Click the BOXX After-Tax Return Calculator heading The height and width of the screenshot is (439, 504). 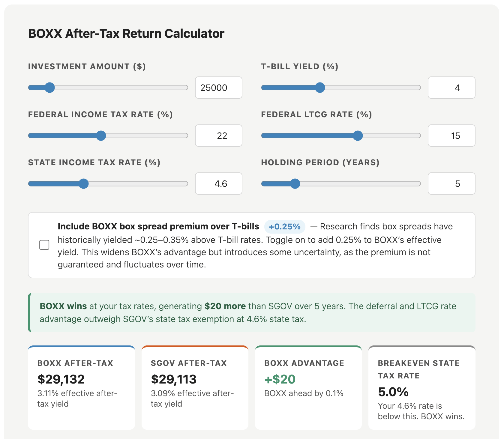pyautogui.click(x=126, y=34)
